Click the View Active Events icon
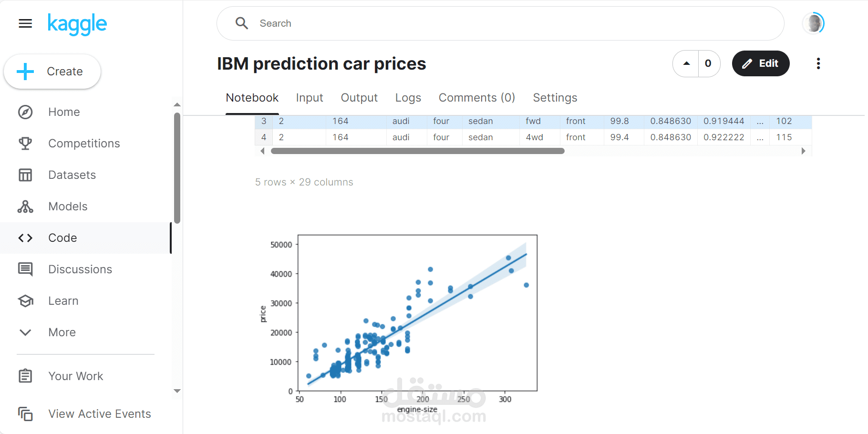868x434 pixels. (x=25, y=414)
